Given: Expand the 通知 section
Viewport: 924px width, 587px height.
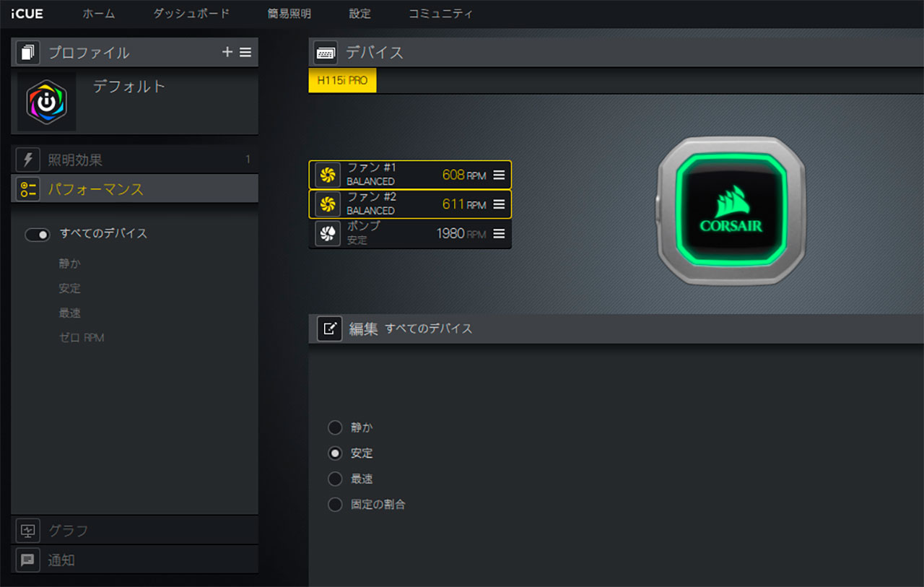Looking at the screenshot, I should [x=134, y=560].
